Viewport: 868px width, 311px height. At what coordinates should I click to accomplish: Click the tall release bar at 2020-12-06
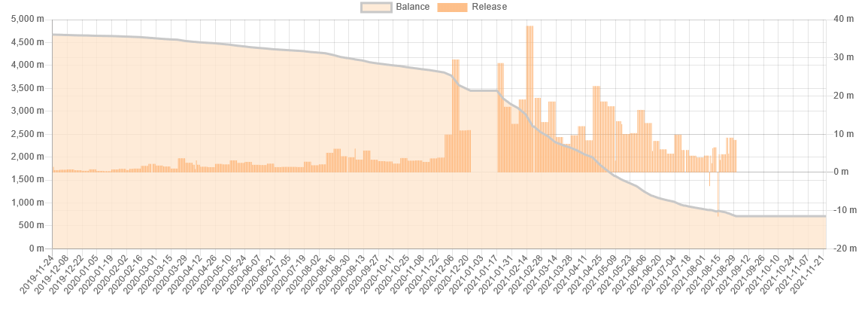click(456, 115)
